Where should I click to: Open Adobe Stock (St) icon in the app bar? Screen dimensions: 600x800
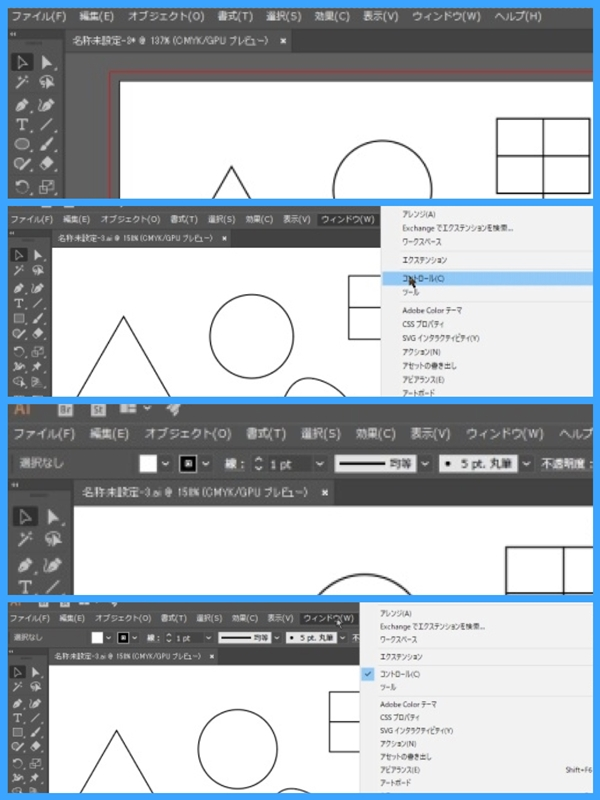tap(98, 409)
